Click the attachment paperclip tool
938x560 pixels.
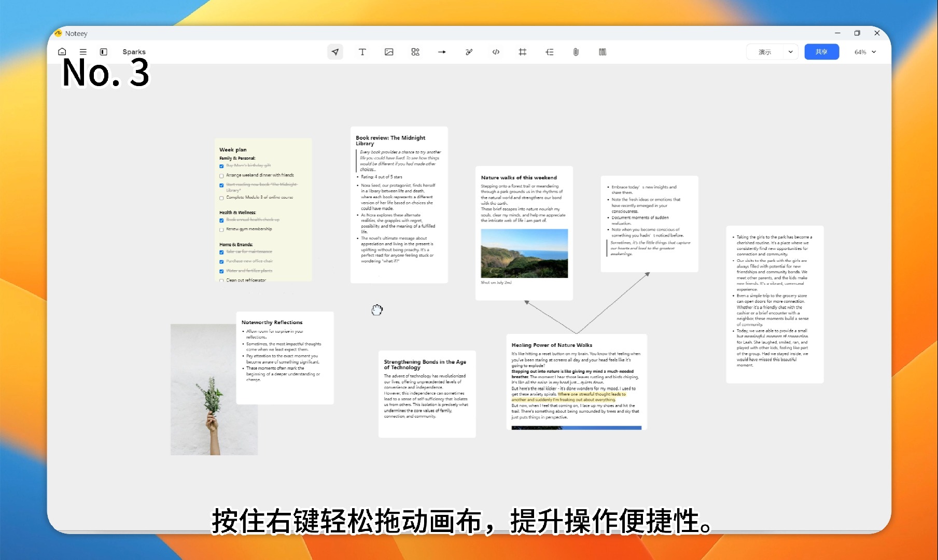pyautogui.click(x=576, y=52)
